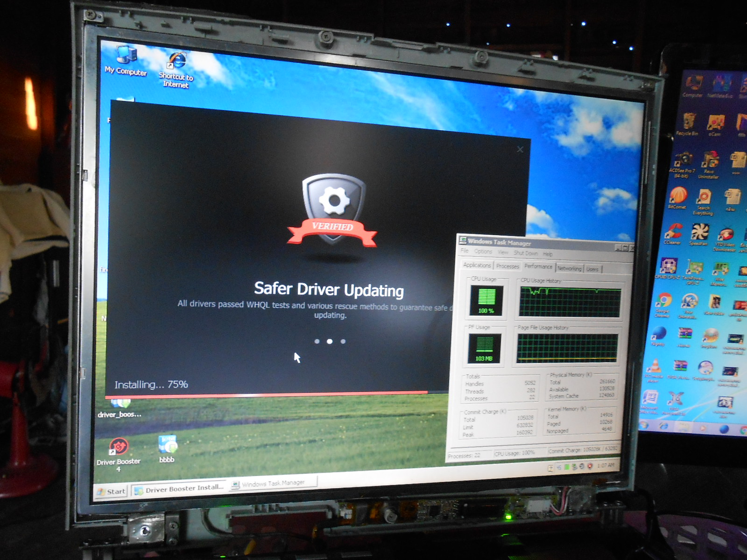Select the third slide dot in installer

point(343,341)
